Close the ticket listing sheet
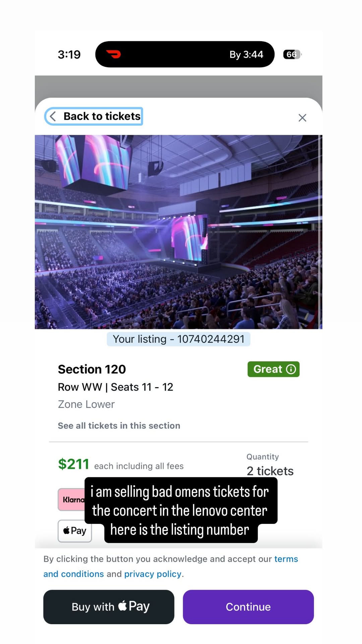362x644 pixels. [x=302, y=118]
